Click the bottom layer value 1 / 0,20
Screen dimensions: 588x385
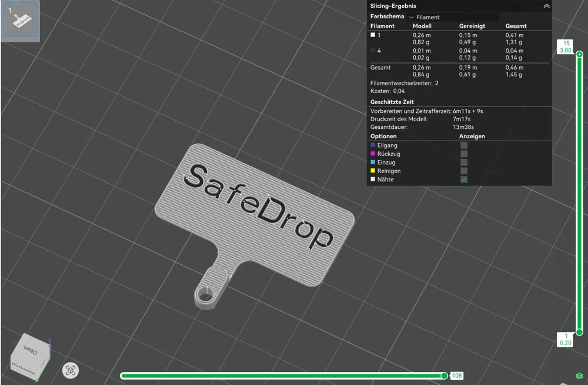coord(566,339)
